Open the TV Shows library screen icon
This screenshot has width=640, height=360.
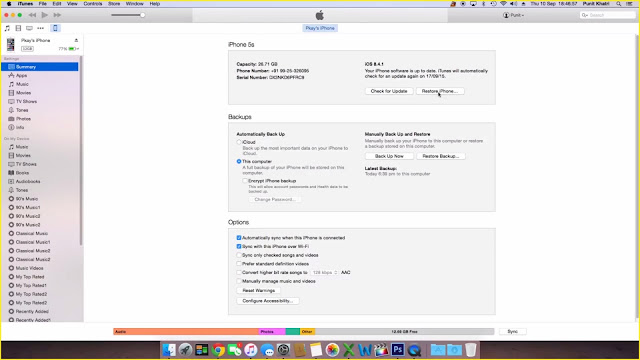(x=29, y=28)
